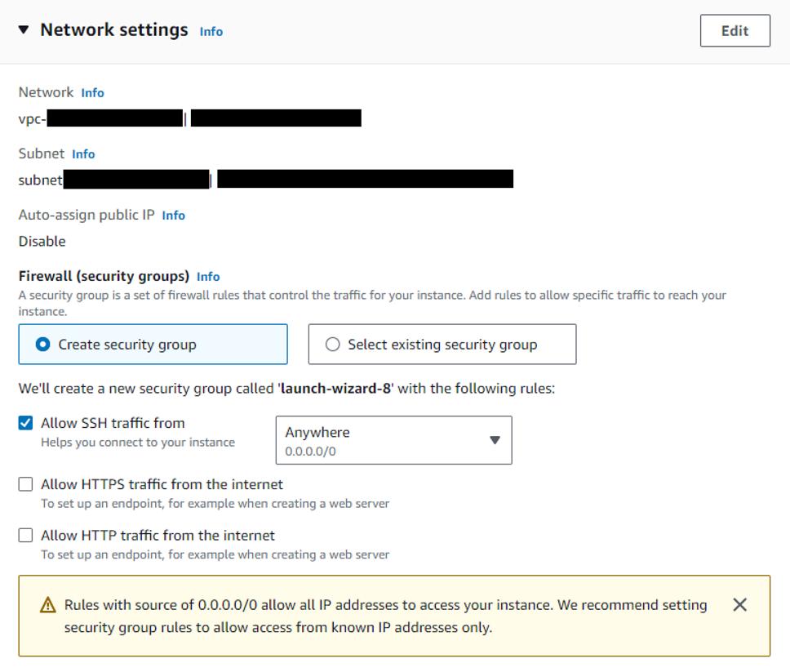Open Info link next to Network settings heading
The height and width of the screenshot is (672, 790).
click(x=211, y=32)
